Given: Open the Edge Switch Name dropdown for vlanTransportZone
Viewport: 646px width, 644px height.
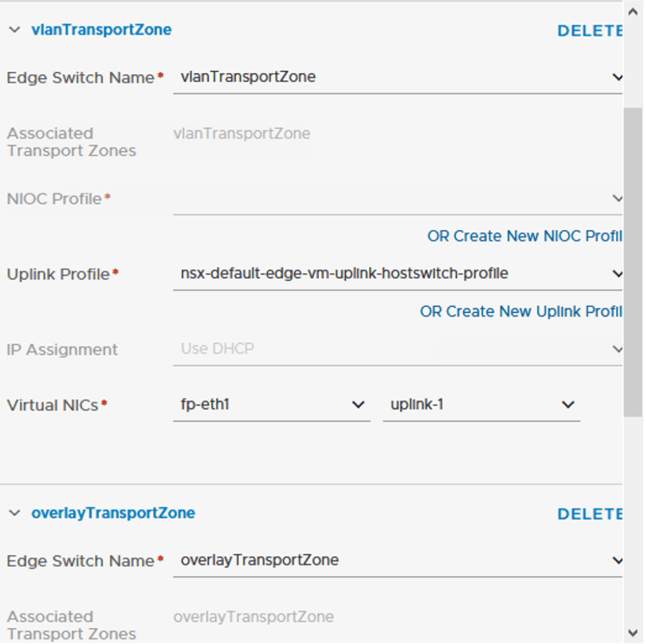Looking at the screenshot, I should (618, 77).
